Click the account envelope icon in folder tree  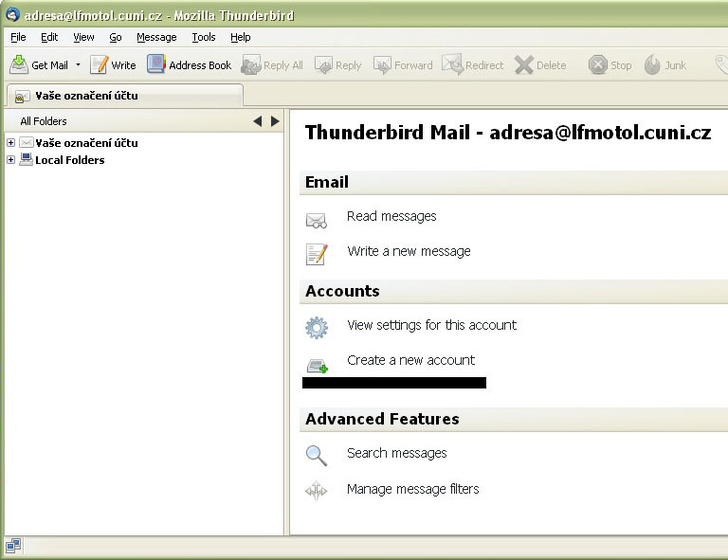pyautogui.click(x=26, y=142)
